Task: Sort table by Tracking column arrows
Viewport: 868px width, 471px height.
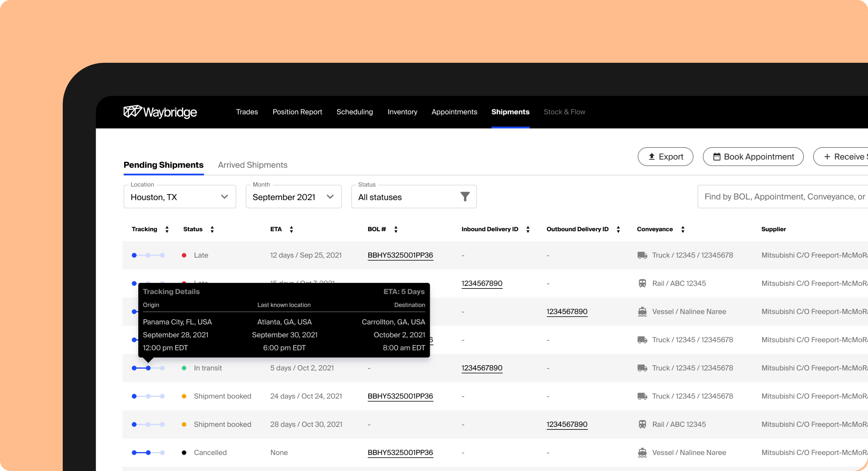Action: [167, 230]
